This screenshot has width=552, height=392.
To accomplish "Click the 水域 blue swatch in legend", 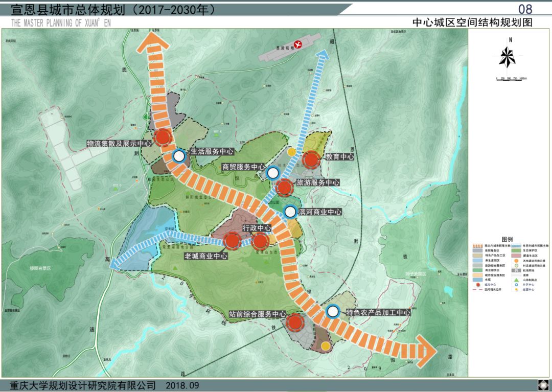I will click(478, 280).
